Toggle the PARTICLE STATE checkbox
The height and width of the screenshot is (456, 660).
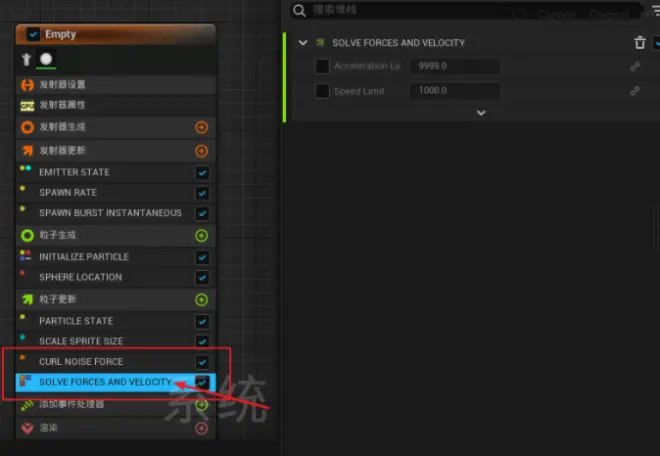[x=202, y=322]
